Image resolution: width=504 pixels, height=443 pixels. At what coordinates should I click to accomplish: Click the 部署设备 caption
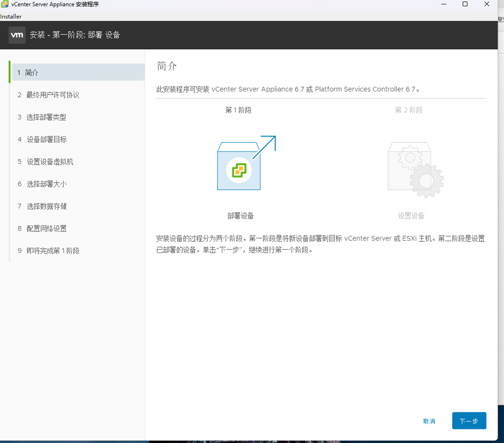(x=240, y=216)
